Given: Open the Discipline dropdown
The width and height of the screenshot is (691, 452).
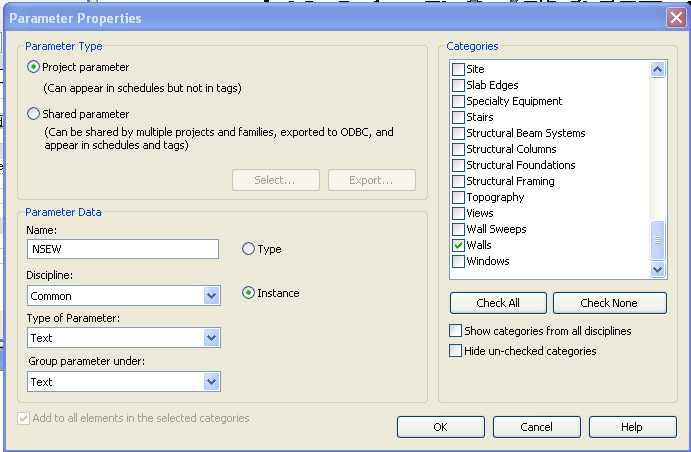Looking at the screenshot, I should (x=211, y=296).
